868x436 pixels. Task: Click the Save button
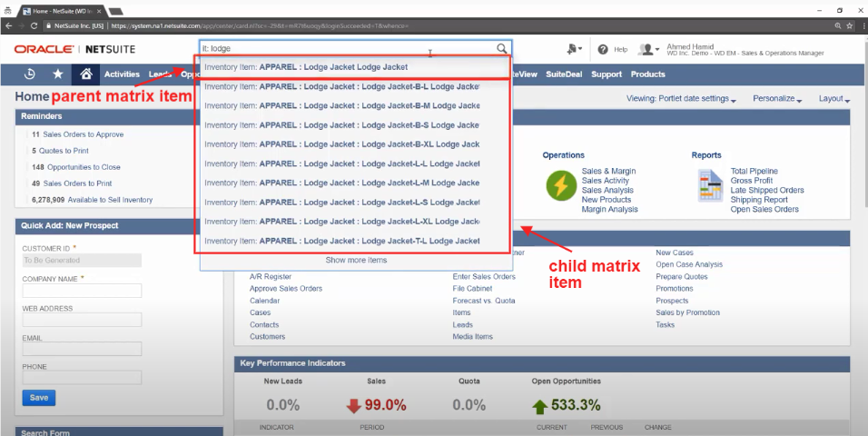click(x=39, y=398)
